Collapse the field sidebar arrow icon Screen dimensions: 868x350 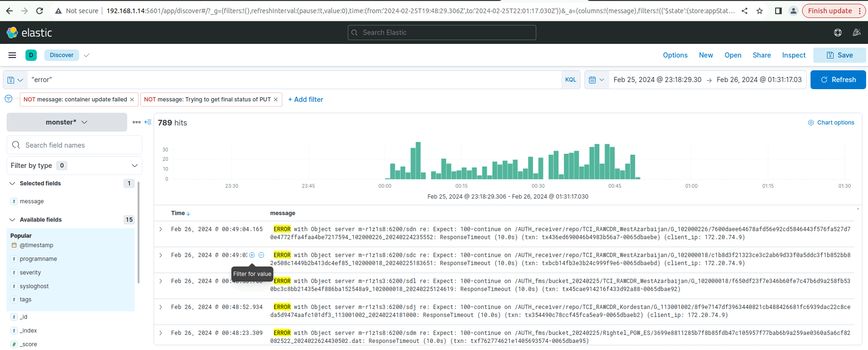pyautogui.click(x=148, y=122)
